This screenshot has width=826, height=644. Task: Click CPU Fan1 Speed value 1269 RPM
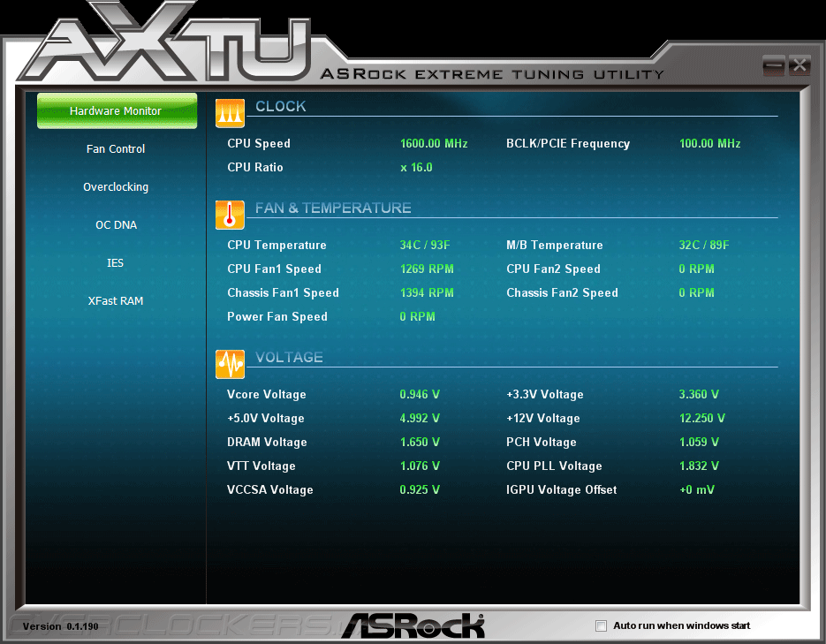[427, 269]
